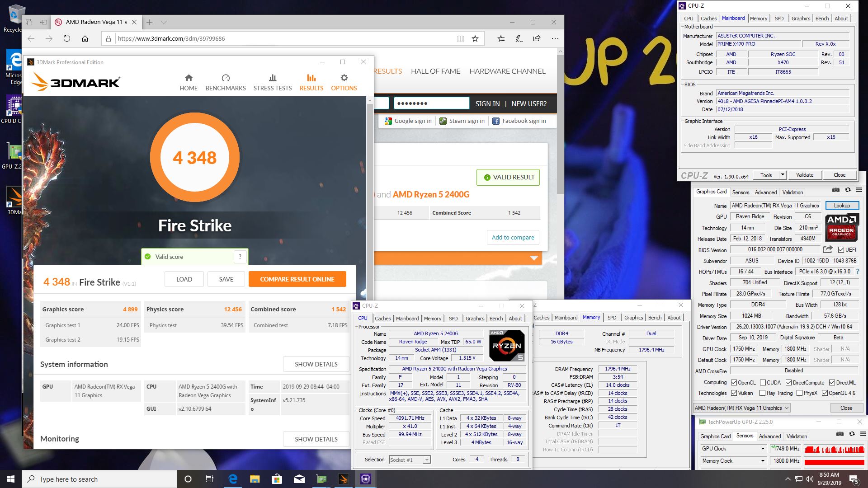The height and width of the screenshot is (488, 868).
Task: Click the LOAD button in 3DMark
Action: point(184,279)
